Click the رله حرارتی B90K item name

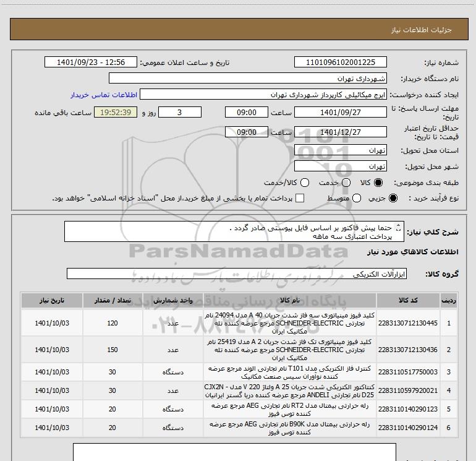click(289, 428)
